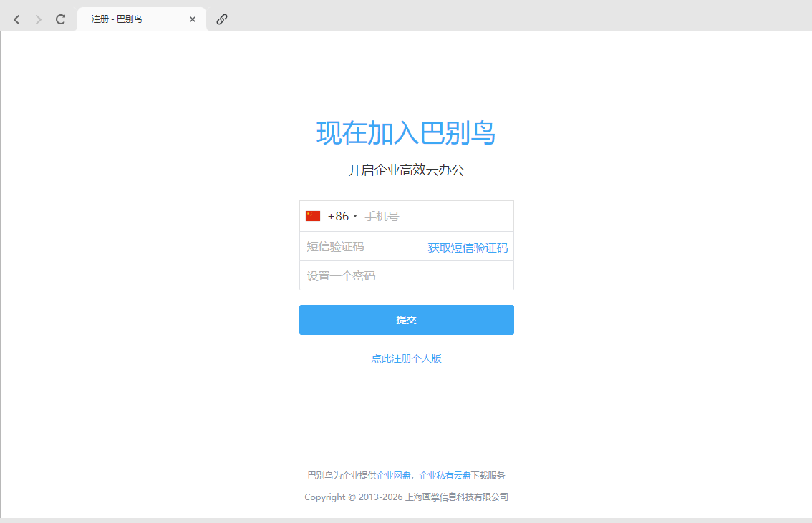The height and width of the screenshot is (523, 812).
Task: Focus the 设置一个密码 password field
Action: pyautogui.click(x=407, y=275)
